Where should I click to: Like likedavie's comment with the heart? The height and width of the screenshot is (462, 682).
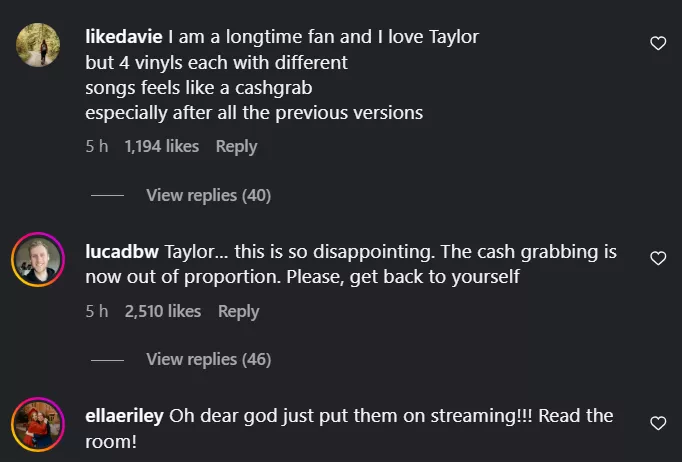pos(658,43)
